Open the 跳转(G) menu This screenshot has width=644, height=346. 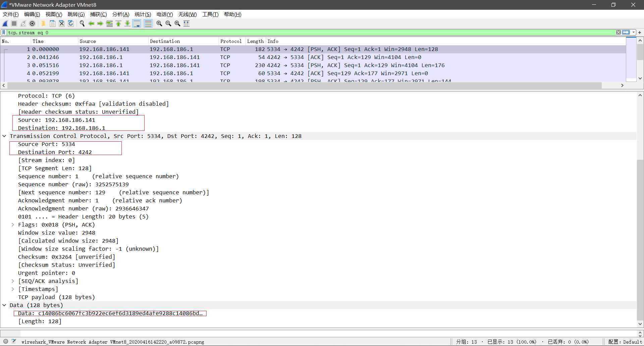tap(76, 14)
